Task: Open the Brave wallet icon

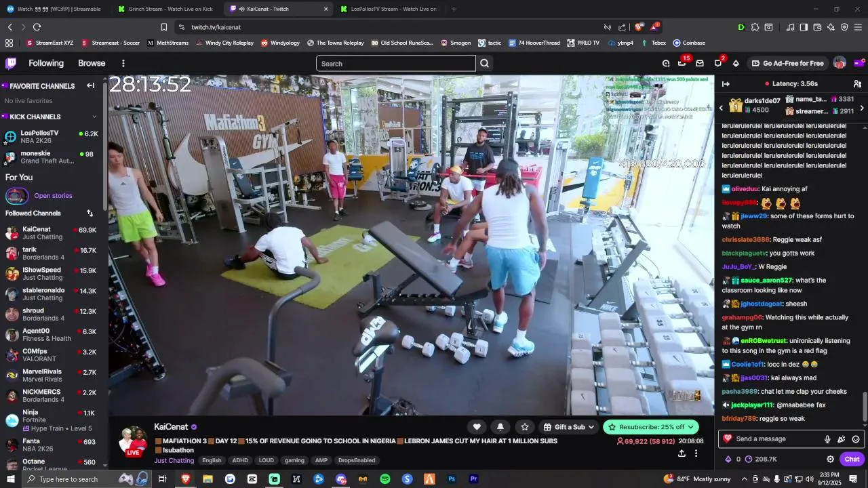Action: tap(817, 27)
